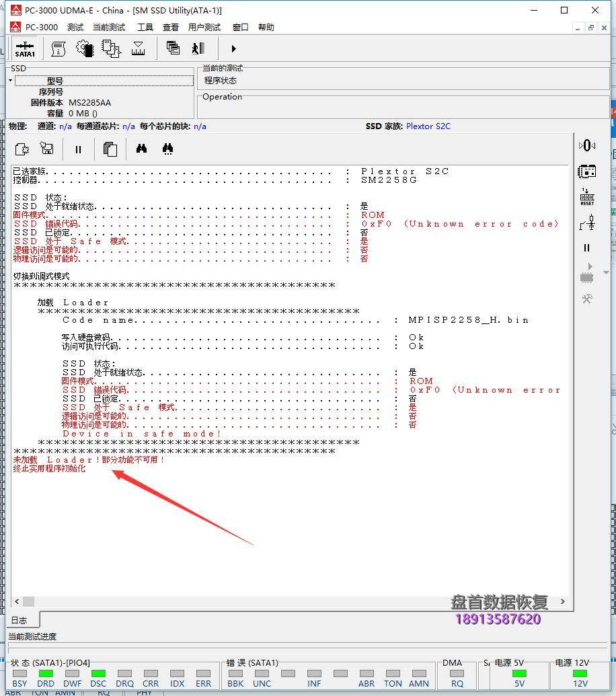Expand the SSD model dropdown arrow
This screenshot has width=616, height=696.
[11, 81]
